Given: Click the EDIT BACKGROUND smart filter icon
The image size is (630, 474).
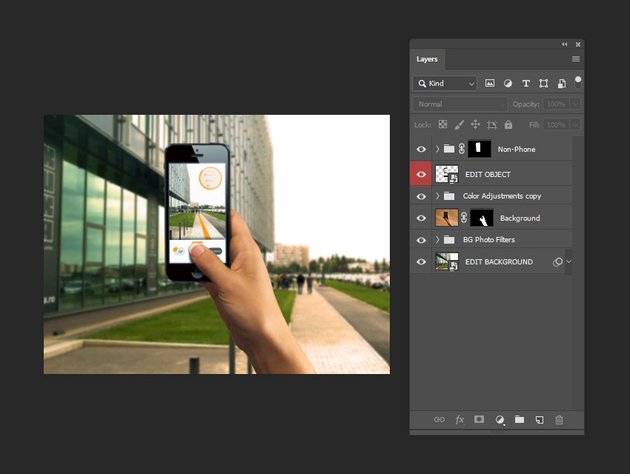Looking at the screenshot, I should 557,262.
